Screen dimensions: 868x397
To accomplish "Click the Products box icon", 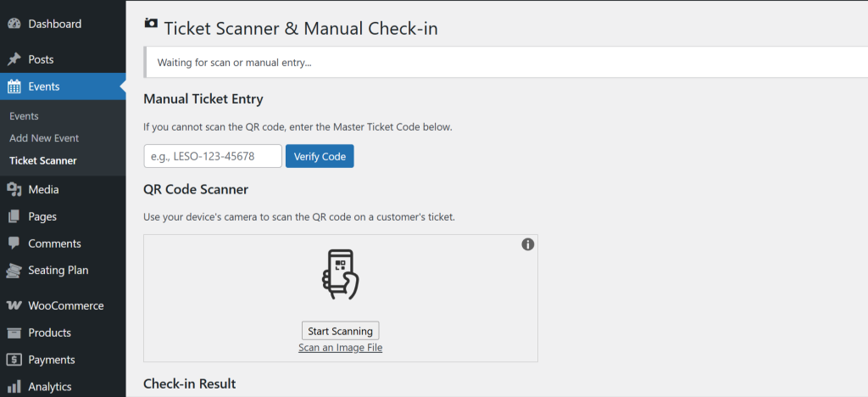I will pyautogui.click(x=14, y=333).
